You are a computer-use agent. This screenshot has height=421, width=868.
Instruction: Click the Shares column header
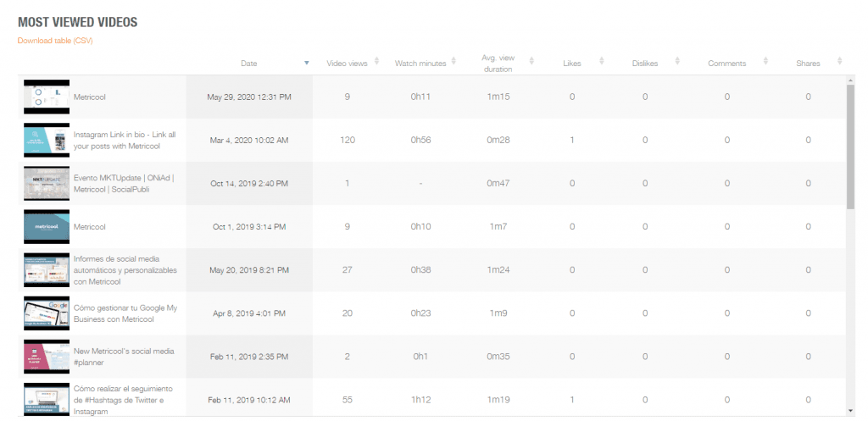click(808, 63)
